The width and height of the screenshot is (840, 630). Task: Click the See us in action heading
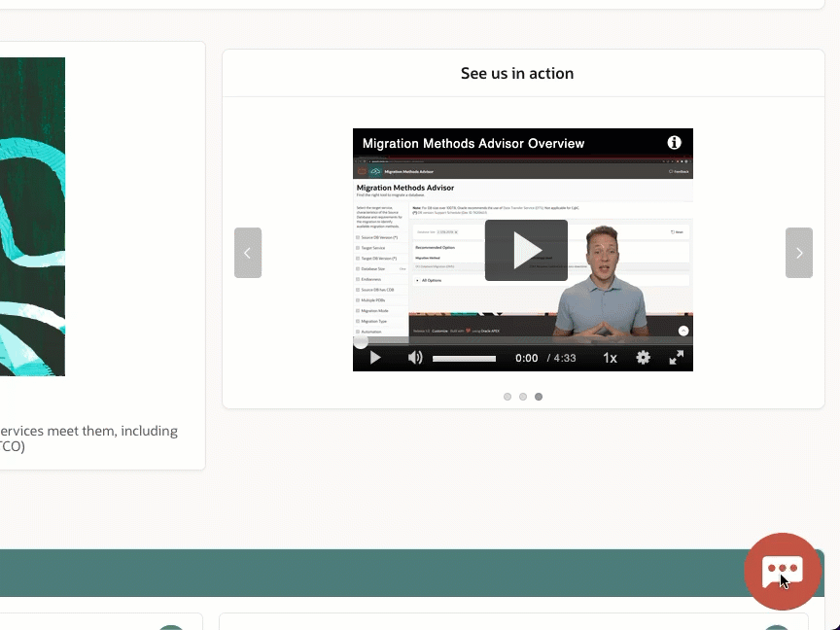point(517,73)
